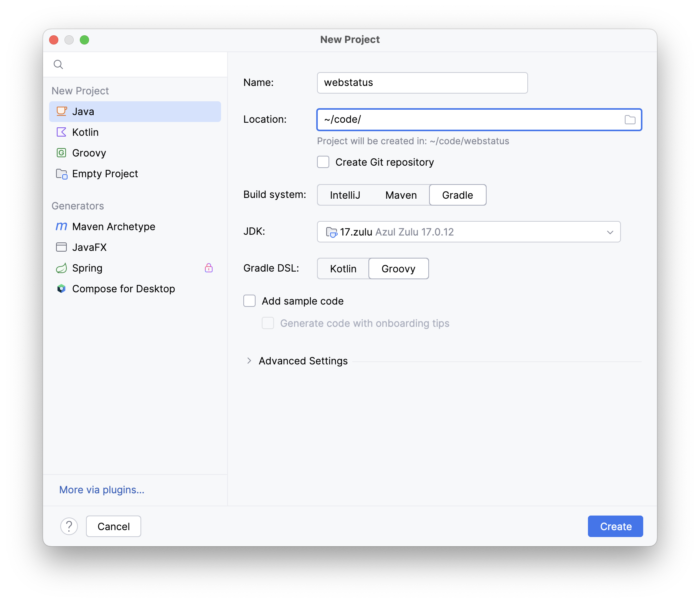
Task: Choose the Maven Archetype generator label
Action: [x=114, y=227]
